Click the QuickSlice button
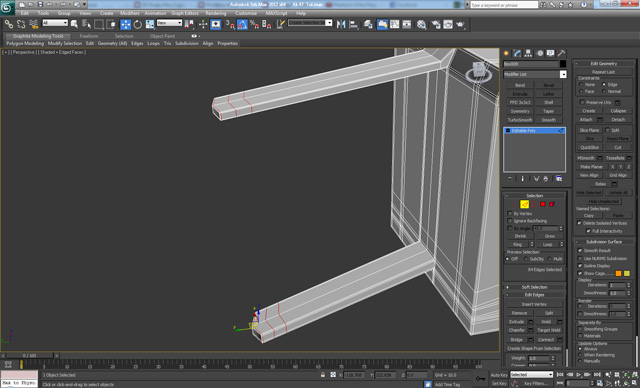The height and width of the screenshot is (388, 640). [x=589, y=147]
